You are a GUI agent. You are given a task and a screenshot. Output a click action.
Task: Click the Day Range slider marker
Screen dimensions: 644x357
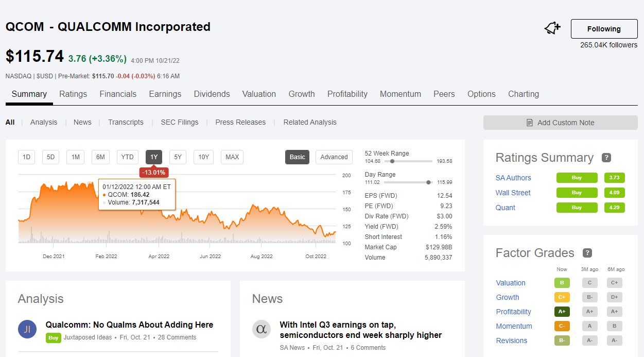pos(428,182)
